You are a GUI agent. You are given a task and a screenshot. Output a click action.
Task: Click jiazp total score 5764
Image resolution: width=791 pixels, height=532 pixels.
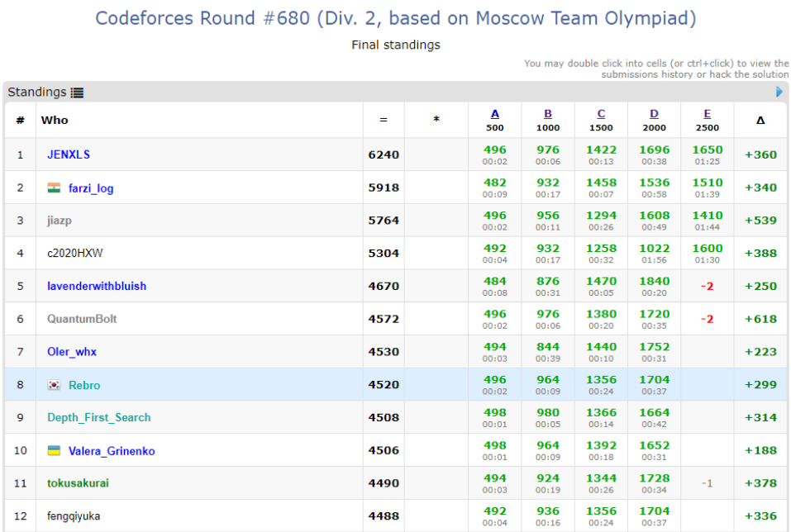click(x=384, y=221)
